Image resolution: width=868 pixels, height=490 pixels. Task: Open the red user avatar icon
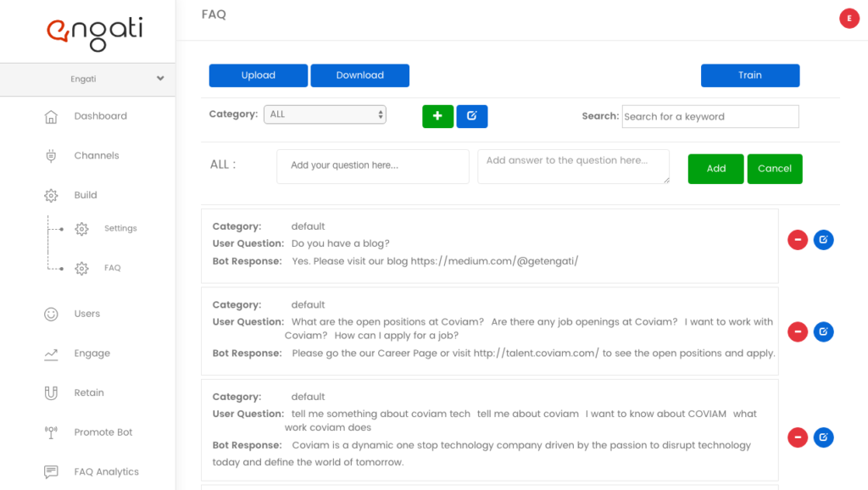click(849, 19)
